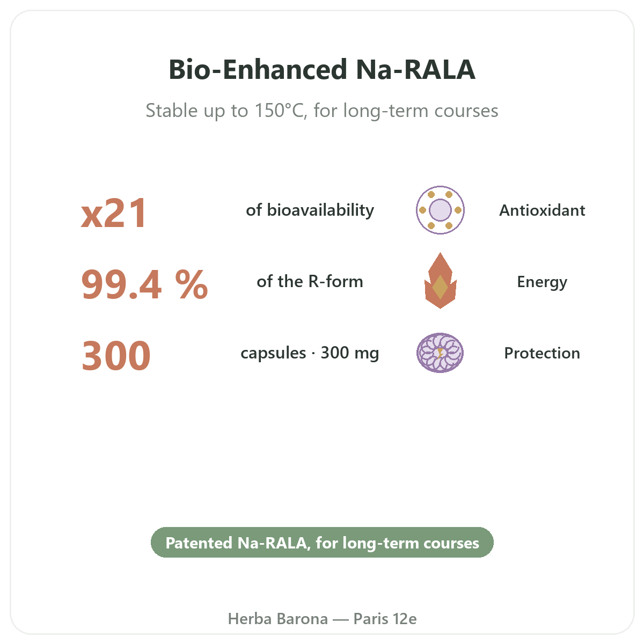644x644 pixels.
Task: Click the Antioxidant label
Action: (542, 210)
